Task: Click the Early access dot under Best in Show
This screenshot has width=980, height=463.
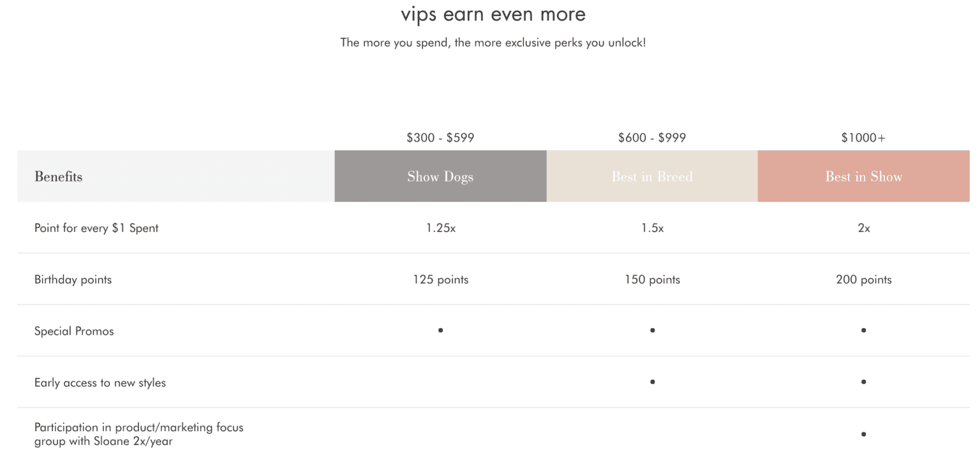Action: [x=863, y=382]
